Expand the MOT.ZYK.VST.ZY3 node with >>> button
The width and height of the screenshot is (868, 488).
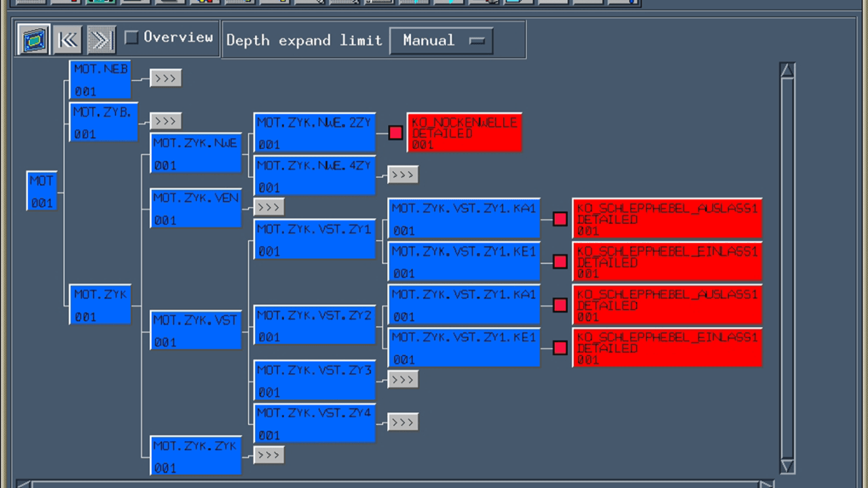point(402,379)
